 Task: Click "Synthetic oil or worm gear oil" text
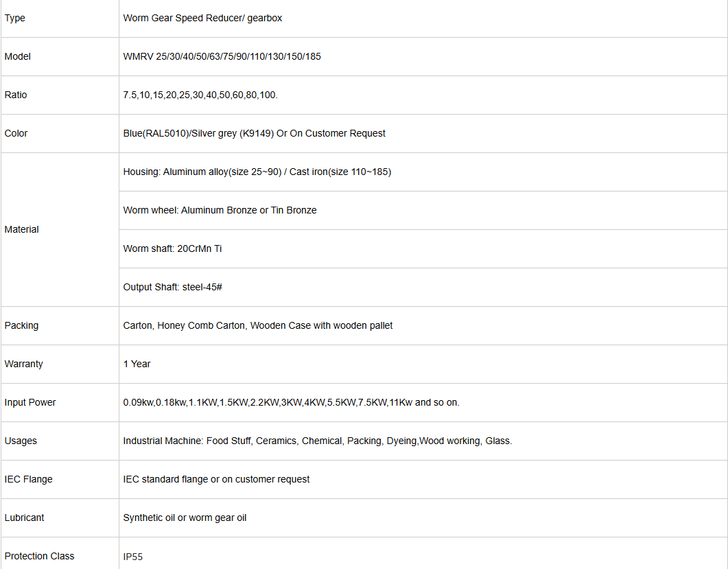185,518
